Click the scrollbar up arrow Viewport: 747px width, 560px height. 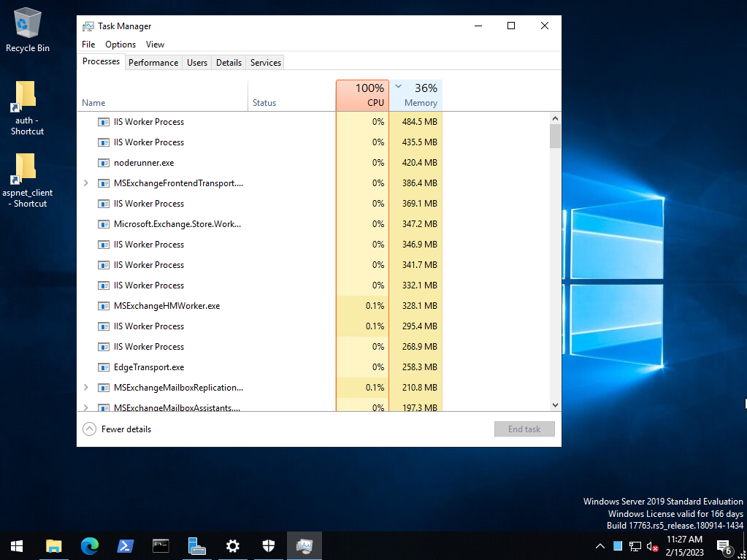[555, 118]
